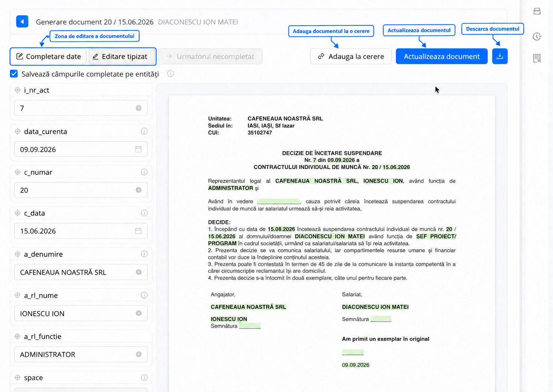Click the Urmatorul necompletat button
This screenshot has width=553, height=392.
(x=210, y=56)
